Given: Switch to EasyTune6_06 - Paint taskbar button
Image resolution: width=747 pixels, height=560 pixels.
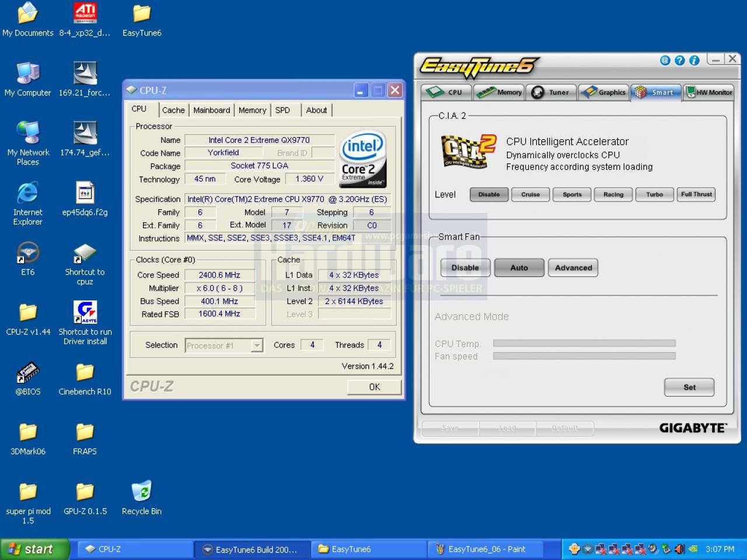Looking at the screenshot, I should pos(486,549).
